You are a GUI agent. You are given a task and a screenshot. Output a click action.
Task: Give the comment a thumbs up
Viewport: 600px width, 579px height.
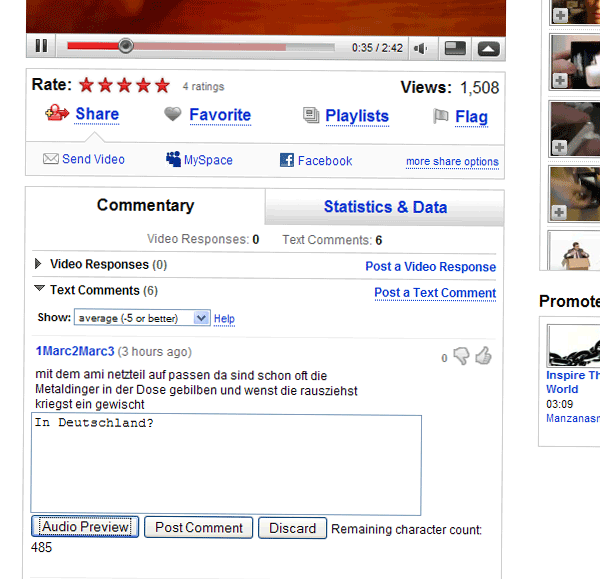(484, 356)
